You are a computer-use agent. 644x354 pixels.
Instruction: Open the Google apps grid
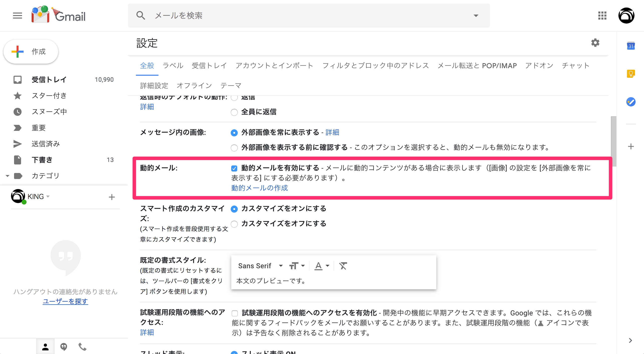pyautogui.click(x=602, y=16)
